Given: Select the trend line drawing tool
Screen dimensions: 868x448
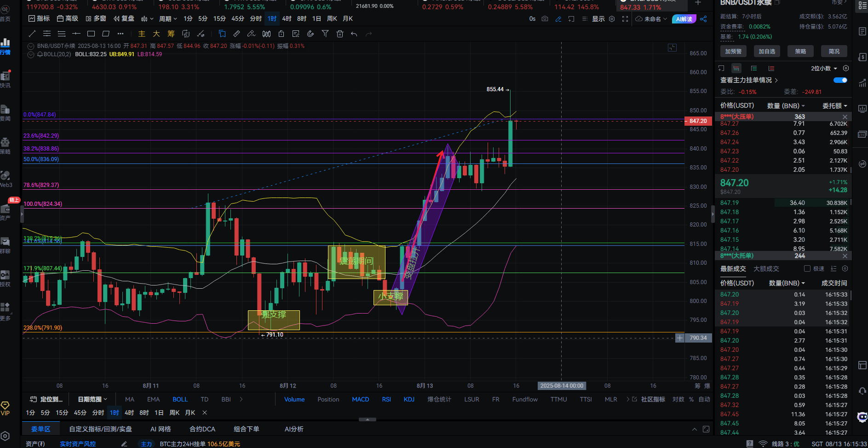Looking at the screenshot, I should pos(32,34).
